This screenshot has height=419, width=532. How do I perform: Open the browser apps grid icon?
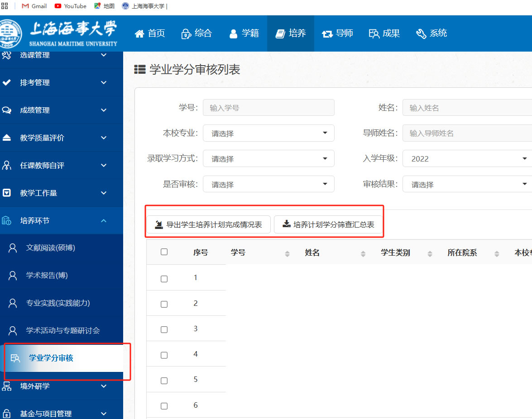(x=5, y=6)
